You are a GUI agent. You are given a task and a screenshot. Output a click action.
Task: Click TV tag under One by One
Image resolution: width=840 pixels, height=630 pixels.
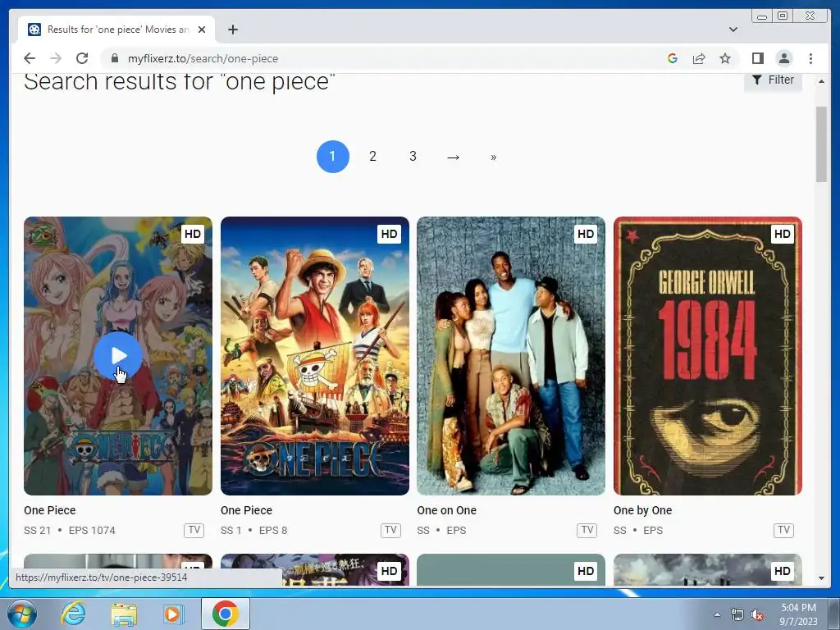pos(783,531)
